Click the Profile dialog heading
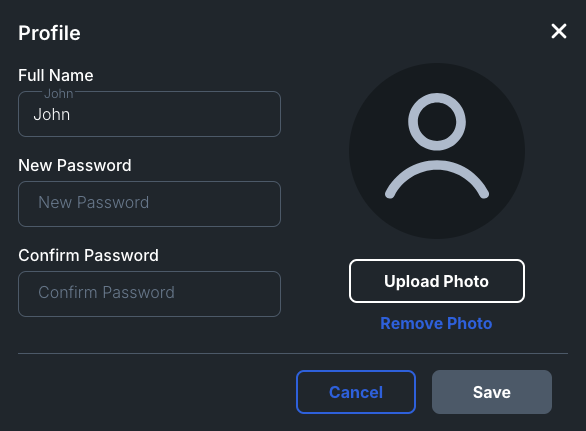 tap(49, 33)
